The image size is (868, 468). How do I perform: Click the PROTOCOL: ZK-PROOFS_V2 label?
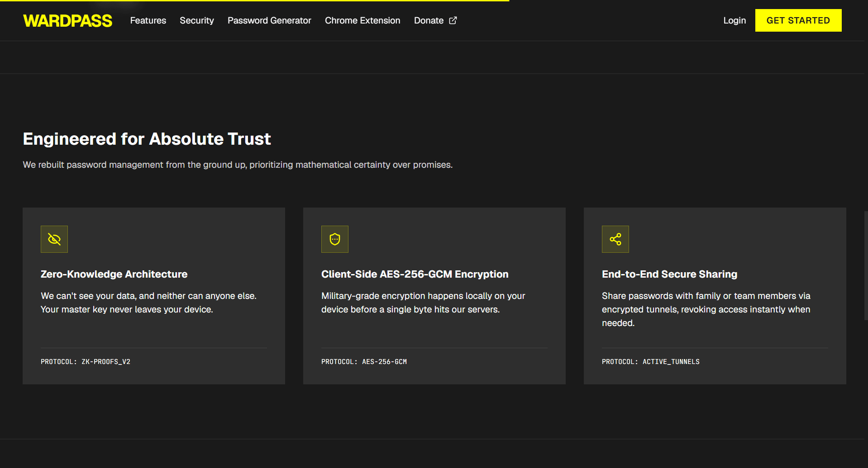pyautogui.click(x=86, y=362)
